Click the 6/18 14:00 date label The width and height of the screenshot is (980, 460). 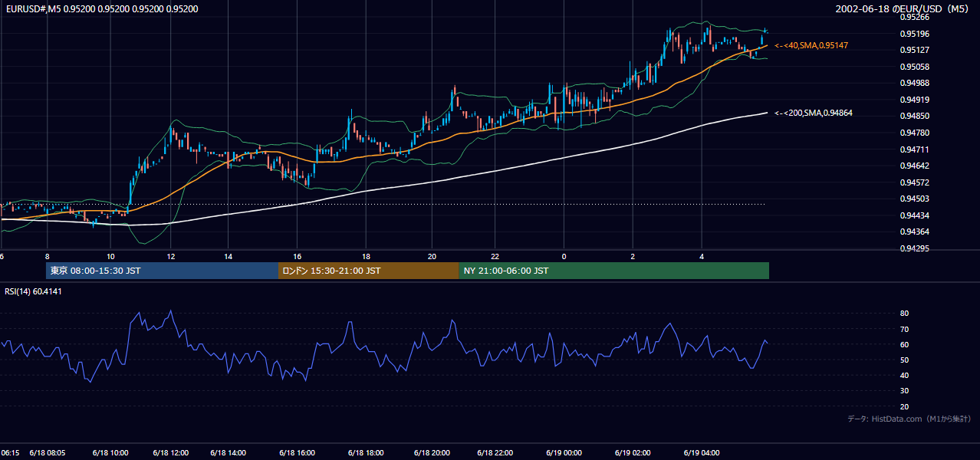[x=229, y=452]
